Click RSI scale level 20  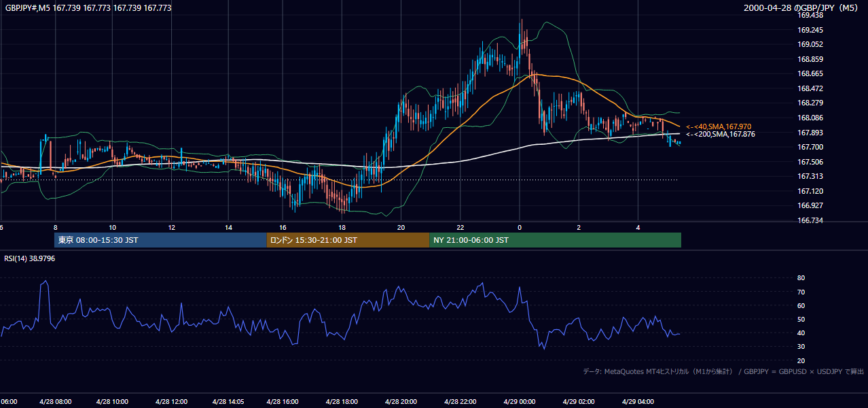point(801,360)
